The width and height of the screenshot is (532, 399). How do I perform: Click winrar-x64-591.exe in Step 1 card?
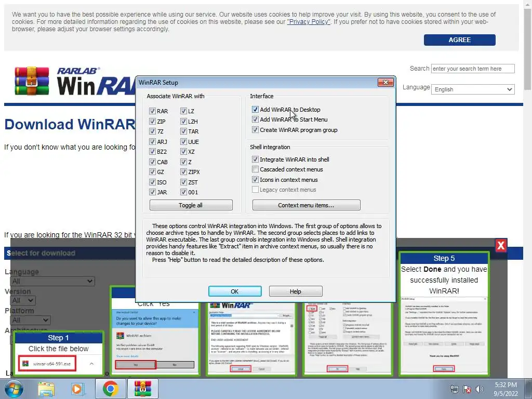tap(47, 364)
